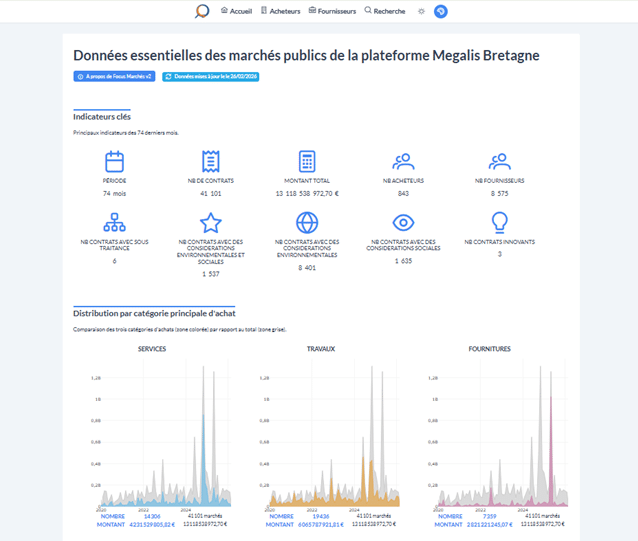
Task: Click the blue round badge icon in navbar
Action: click(x=441, y=12)
